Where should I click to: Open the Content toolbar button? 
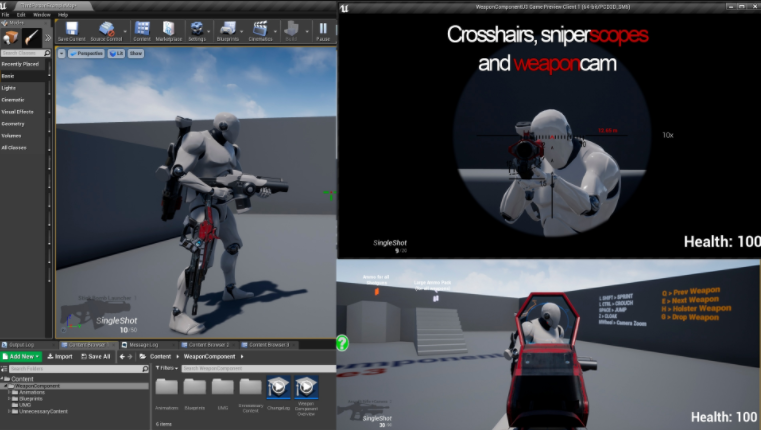[142, 29]
